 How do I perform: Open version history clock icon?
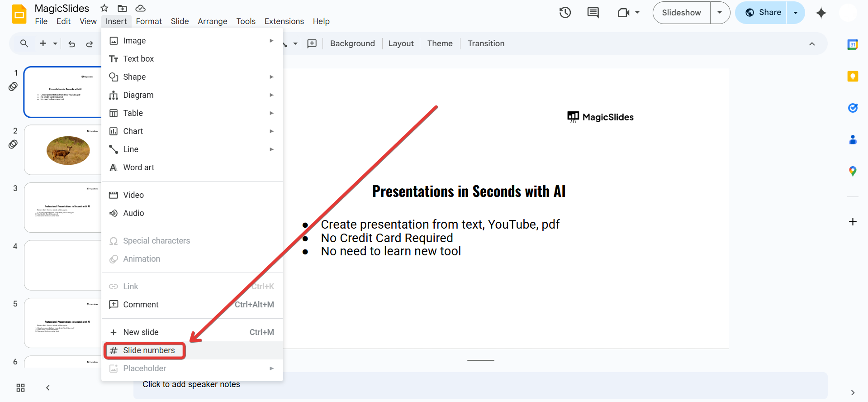point(565,13)
